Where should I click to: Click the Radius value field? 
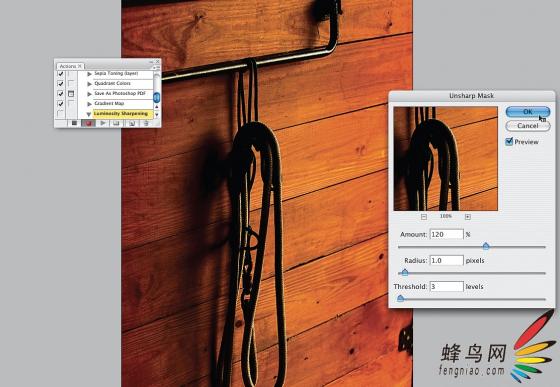pos(446,260)
